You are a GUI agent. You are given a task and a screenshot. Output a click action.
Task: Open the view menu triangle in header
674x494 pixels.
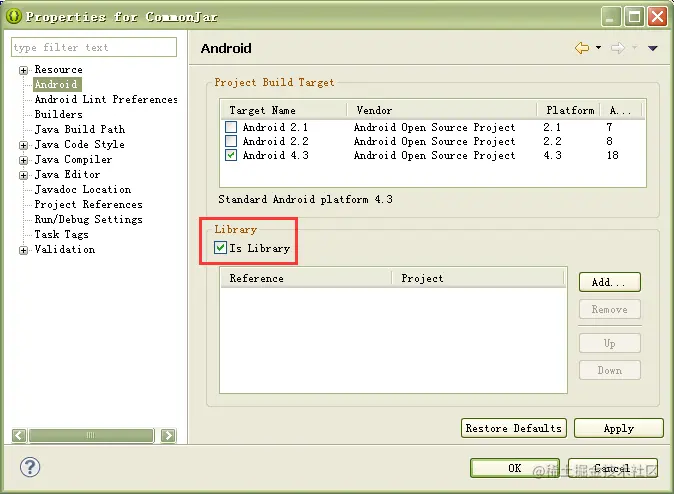click(653, 48)
